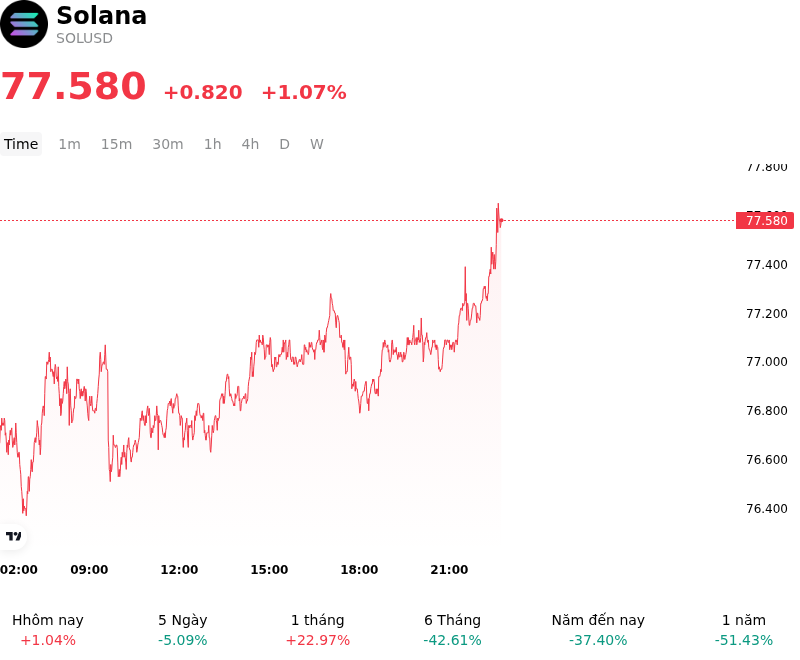Click the red 77.580 price label
Image resolution: width=800 pixels, height=660 pixels.
765,220
